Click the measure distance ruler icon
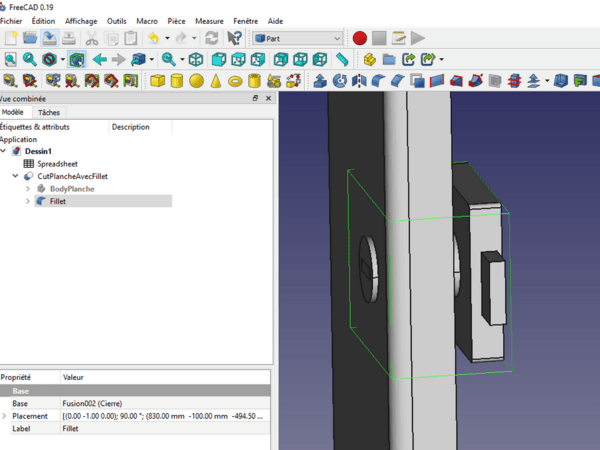 [342, 60]
